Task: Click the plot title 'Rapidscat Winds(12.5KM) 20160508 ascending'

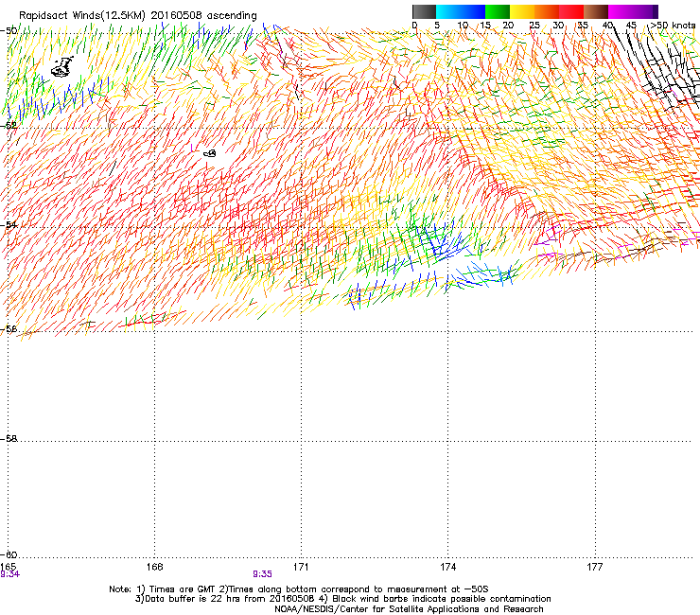Action: click(x=138, y=16)
